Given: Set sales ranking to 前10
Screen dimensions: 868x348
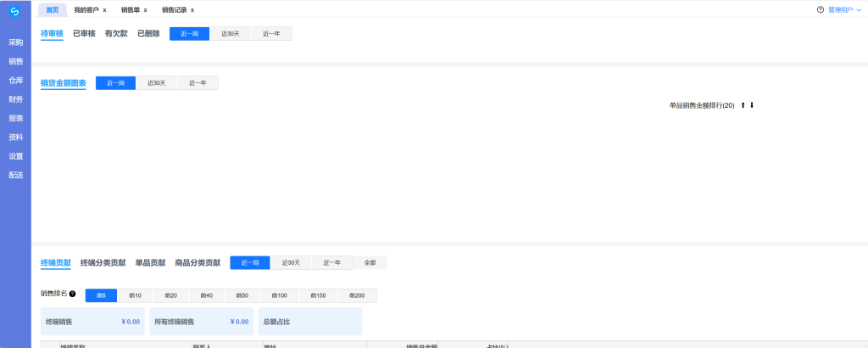Looking at the screenshot, I should tap(135, 296).
